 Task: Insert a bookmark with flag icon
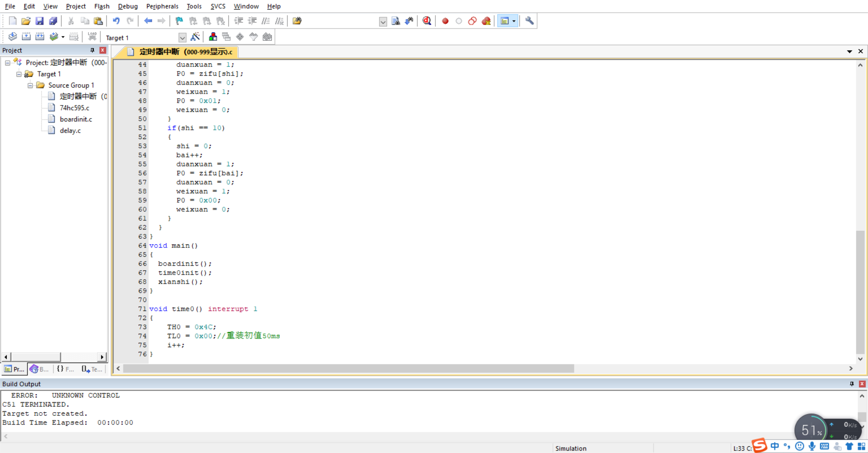pos(179,21)
